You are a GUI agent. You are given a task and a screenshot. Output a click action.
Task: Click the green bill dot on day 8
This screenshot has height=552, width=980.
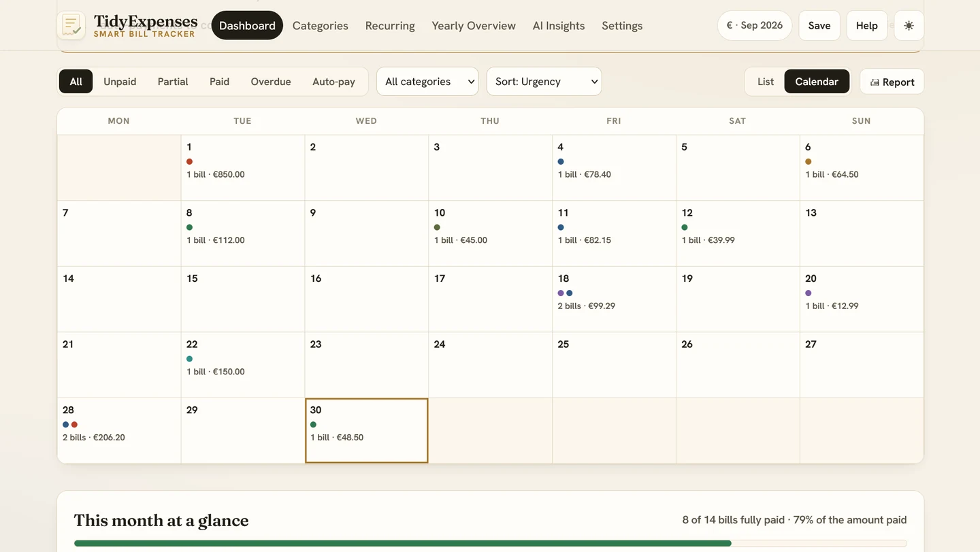click(x=189, y=227)
